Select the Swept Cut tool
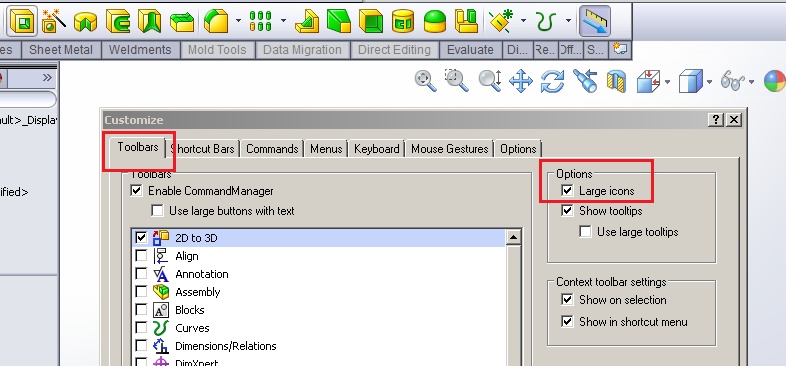This screenshot has width=786, height=366. tap(118, 22)
